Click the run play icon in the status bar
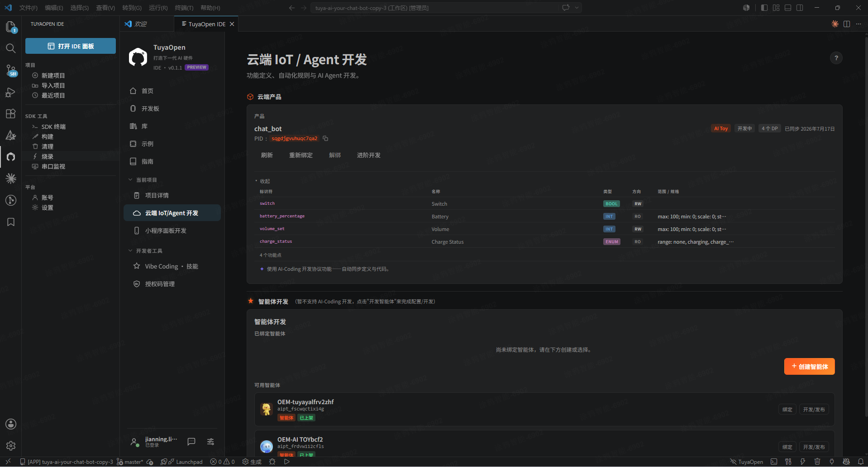Image resolution: width=868 pixels, height=467 pixels. tap(286, 462)
